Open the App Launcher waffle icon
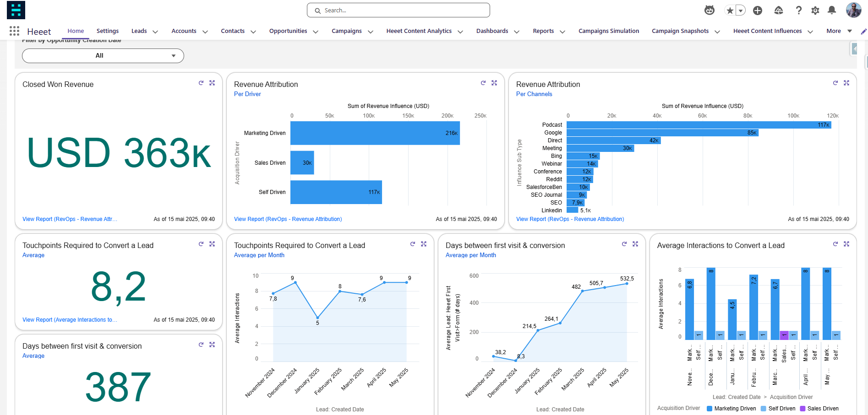The image size is (868, 415). (x=14, y=31)
